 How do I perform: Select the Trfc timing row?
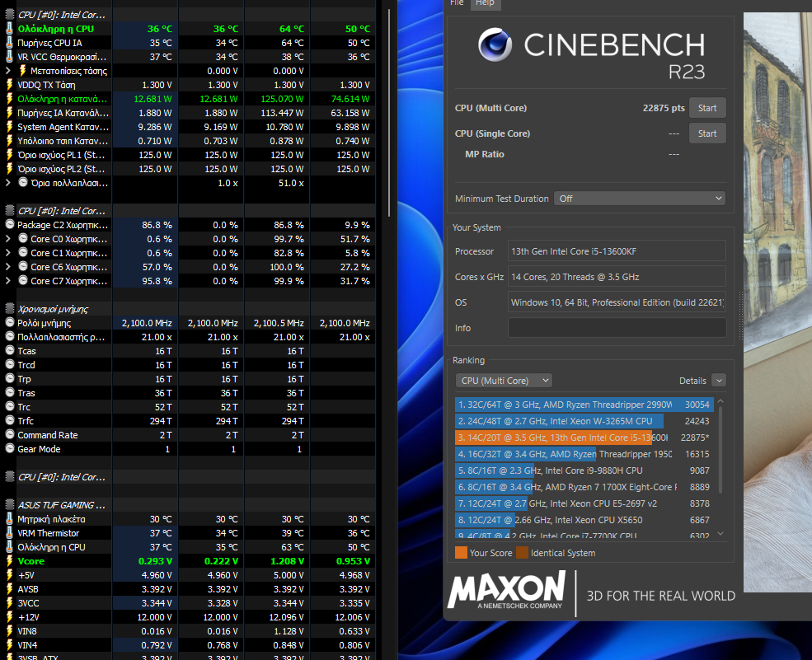pos(189,421)
